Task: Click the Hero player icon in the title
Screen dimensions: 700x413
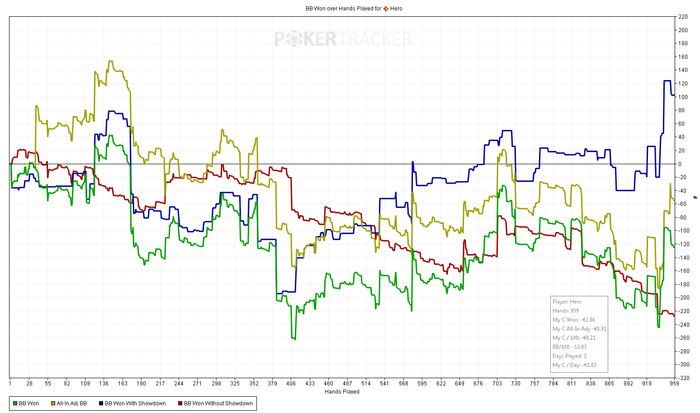Action: click(386, 8)
